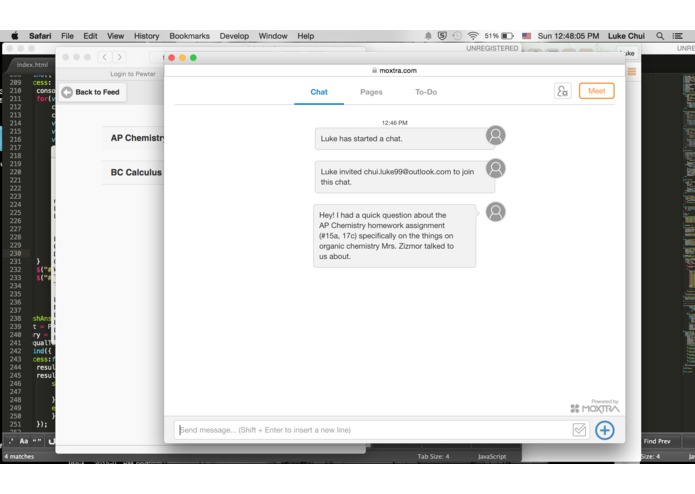Image resolution: width=695 pixels, height=494 pixels.
Task: Click the '4 matches' status text
Action: [x=19, y=456]
